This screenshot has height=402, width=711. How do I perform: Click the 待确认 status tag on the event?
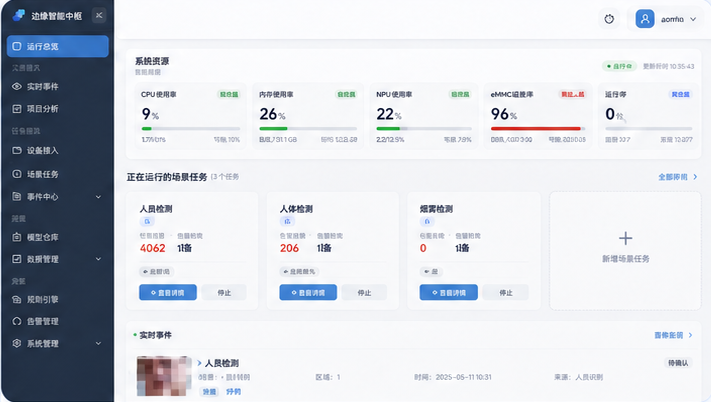point(678,363)
